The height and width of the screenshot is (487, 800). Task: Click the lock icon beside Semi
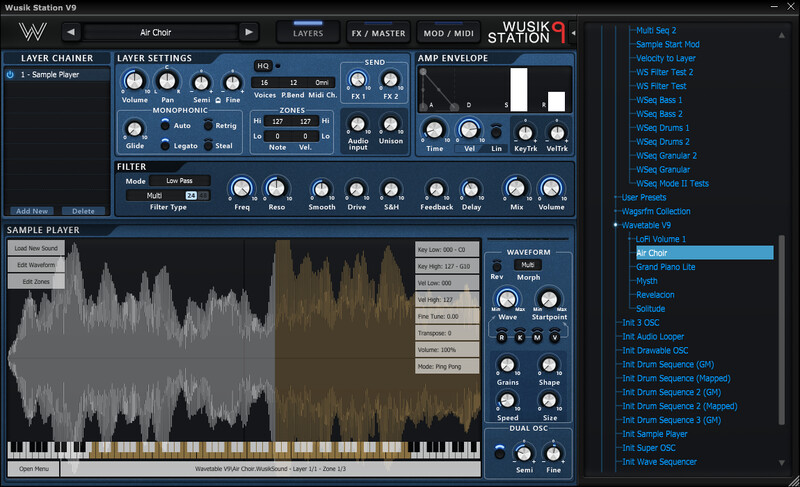[x=218, y=100]
